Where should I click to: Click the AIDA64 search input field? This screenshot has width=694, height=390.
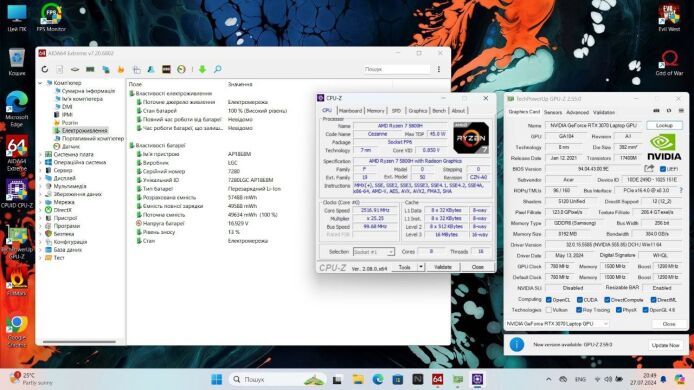pyautogui.click(x=396, y=70)
